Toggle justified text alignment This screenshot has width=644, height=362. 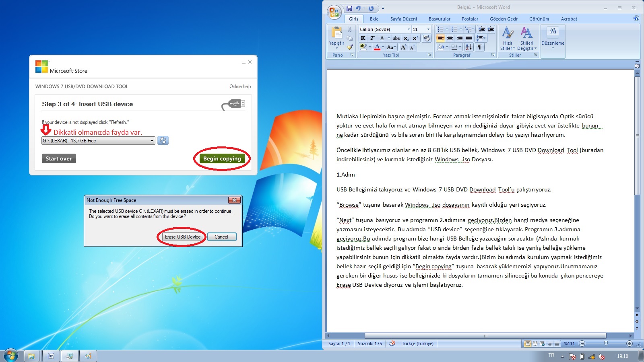[469, 38]
